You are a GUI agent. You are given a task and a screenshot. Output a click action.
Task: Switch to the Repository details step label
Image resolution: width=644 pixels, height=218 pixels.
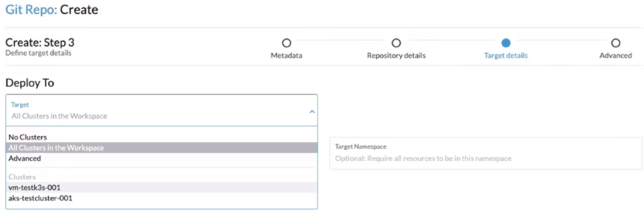coord(396,56)
